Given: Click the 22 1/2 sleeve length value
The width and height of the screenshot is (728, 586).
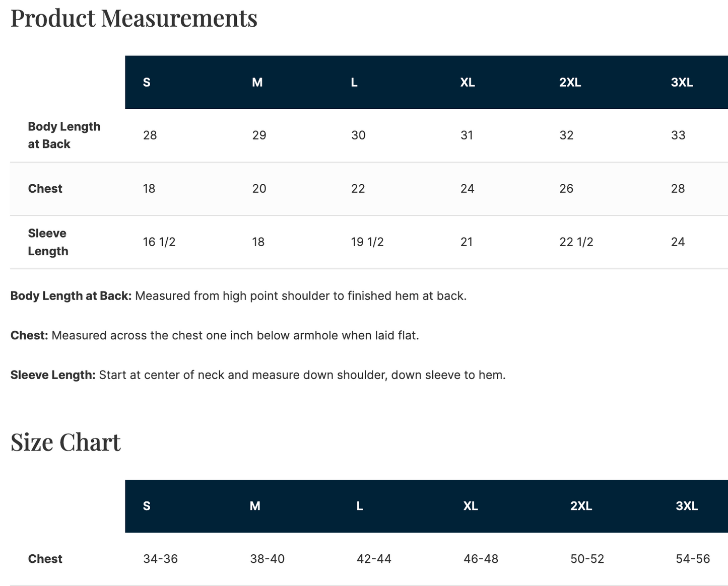Looking at the screenshot, I should [576, 242].
